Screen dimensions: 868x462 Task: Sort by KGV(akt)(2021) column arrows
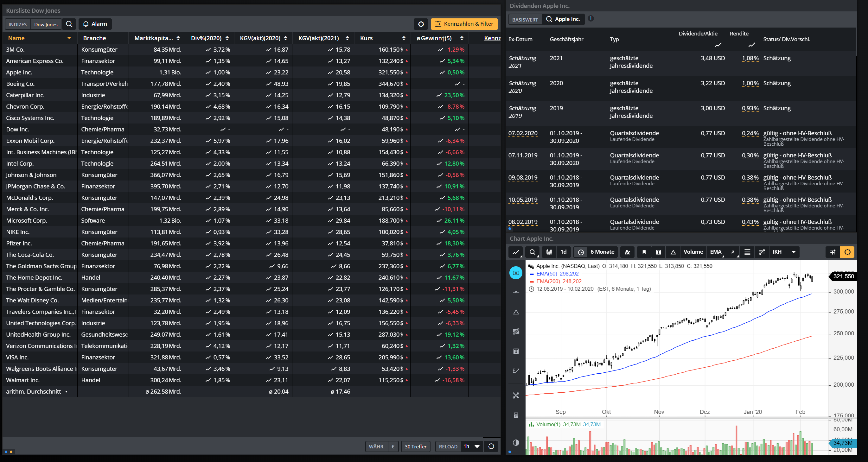tap(347, 38)
